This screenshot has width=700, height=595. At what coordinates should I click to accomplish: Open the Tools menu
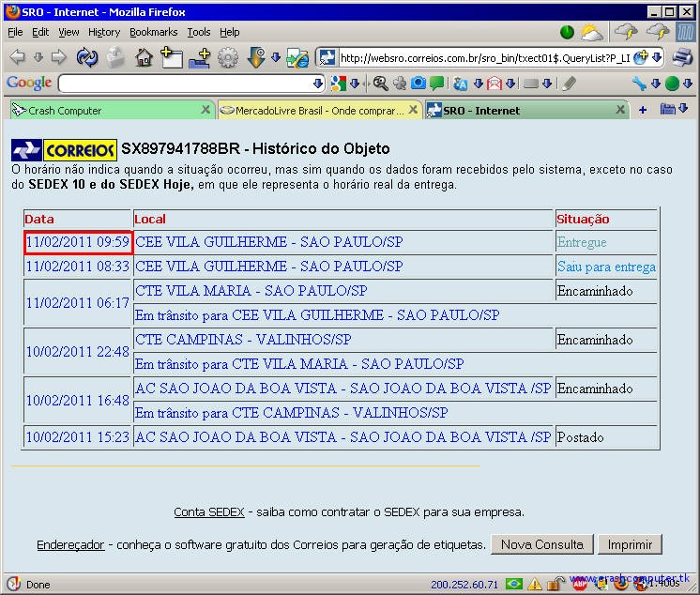point(199,32)
